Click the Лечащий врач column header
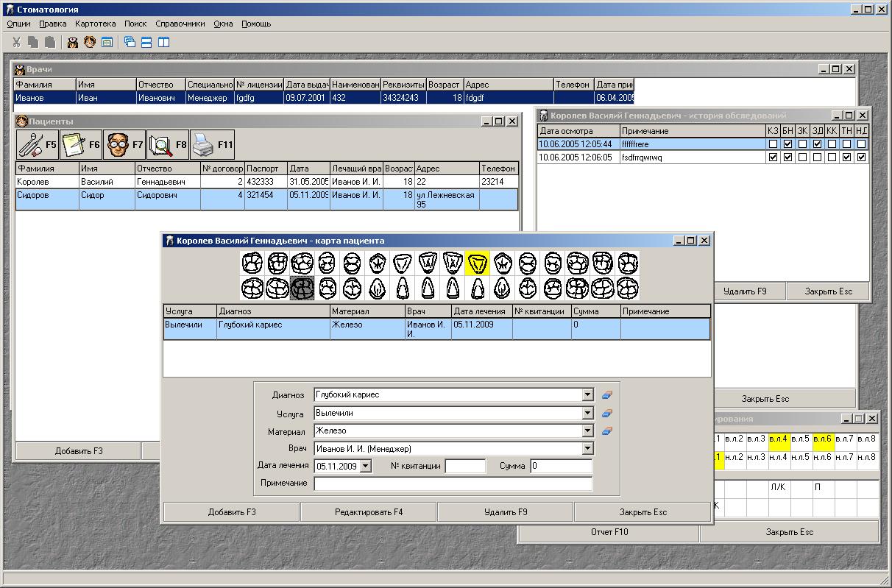The width and height of the screenshot is (892, 588). [x=357, y=169]
